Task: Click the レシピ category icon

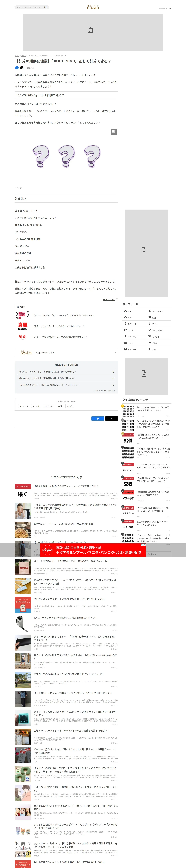Action: (126, 343)
